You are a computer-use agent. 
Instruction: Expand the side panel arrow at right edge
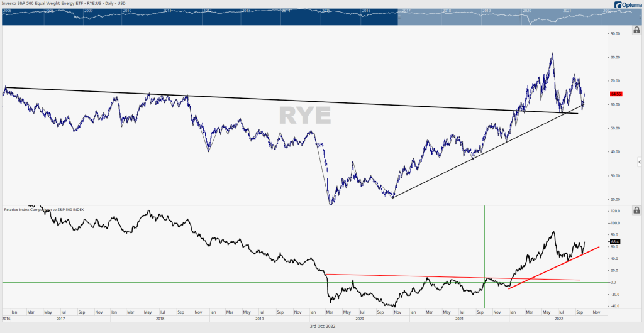click(640, 162)
